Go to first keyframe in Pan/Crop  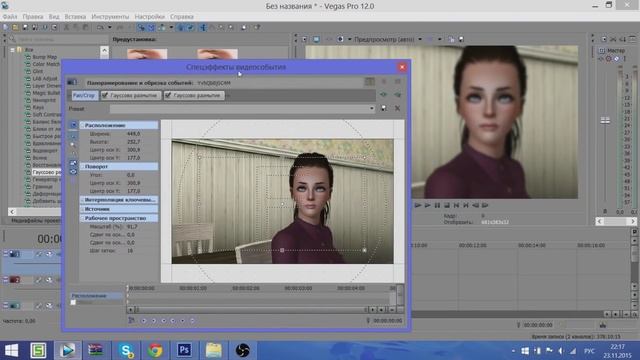tap(144, 321)
